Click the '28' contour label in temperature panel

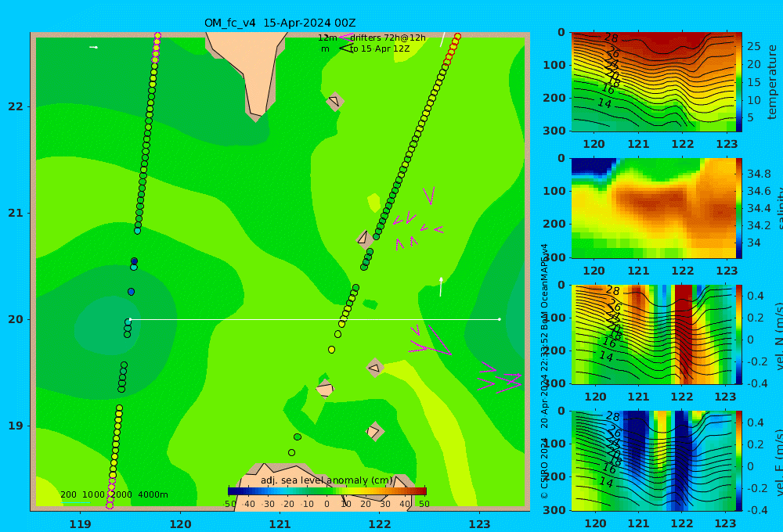pos(612,38)
